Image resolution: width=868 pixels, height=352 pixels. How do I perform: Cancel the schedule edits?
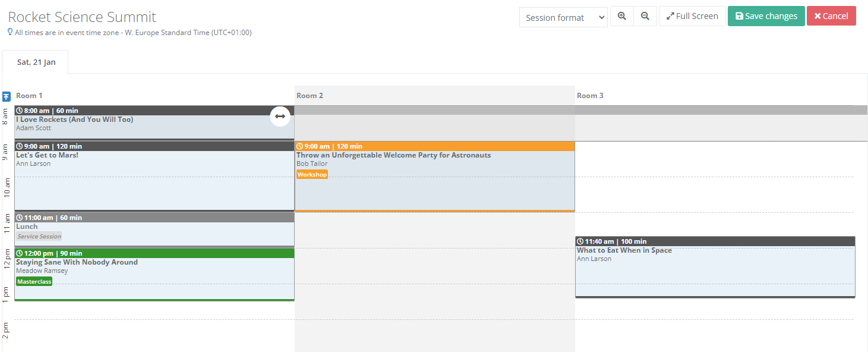(831, 16)
